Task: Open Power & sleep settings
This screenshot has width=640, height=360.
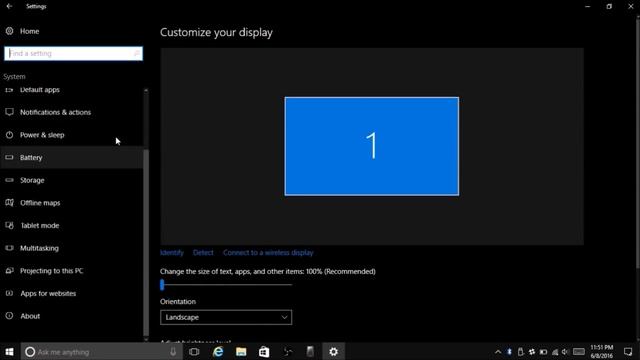Action: [x=42, y=135]
